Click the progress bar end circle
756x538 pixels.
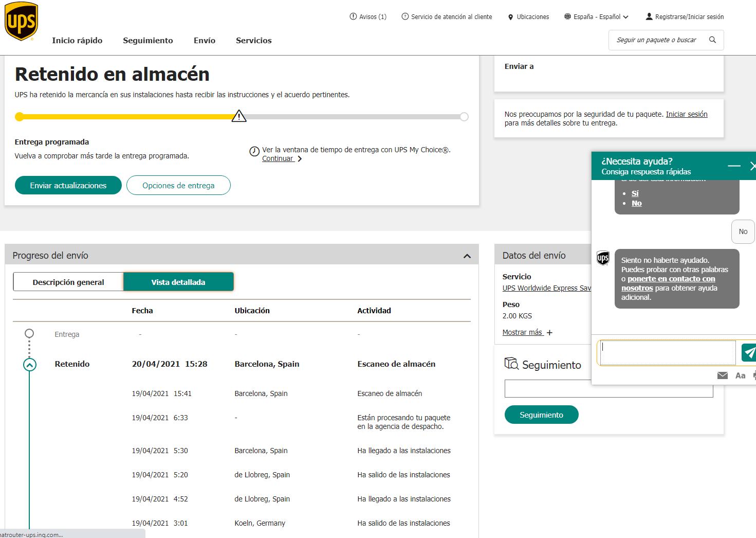(x=464, y=117)
